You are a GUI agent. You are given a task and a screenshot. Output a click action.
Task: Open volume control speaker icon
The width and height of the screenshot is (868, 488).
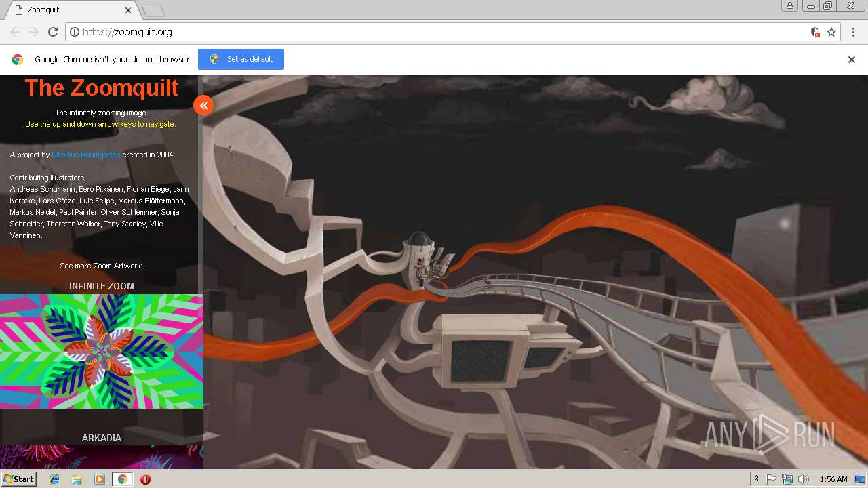click(804, 479)
